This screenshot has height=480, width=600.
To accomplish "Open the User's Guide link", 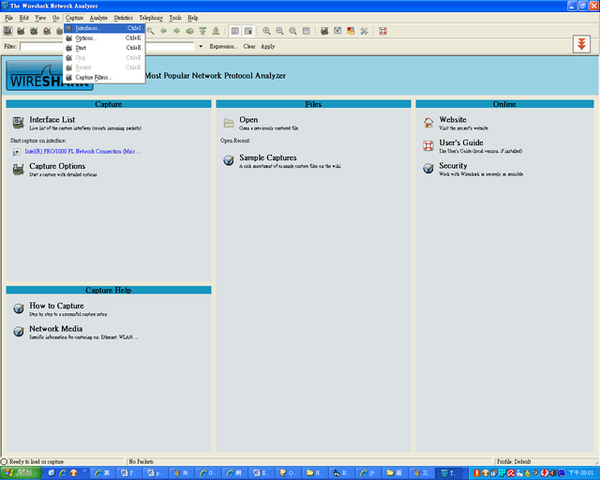I will pyautogui.click(x=461, y=143).
